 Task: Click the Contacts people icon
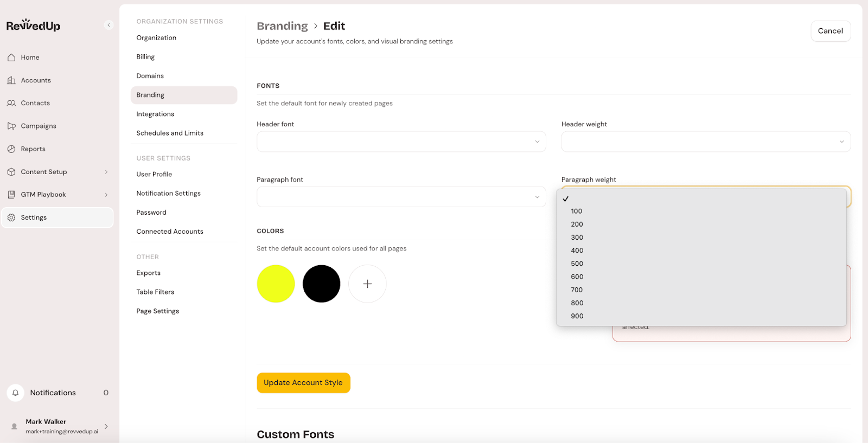[11, 103]
